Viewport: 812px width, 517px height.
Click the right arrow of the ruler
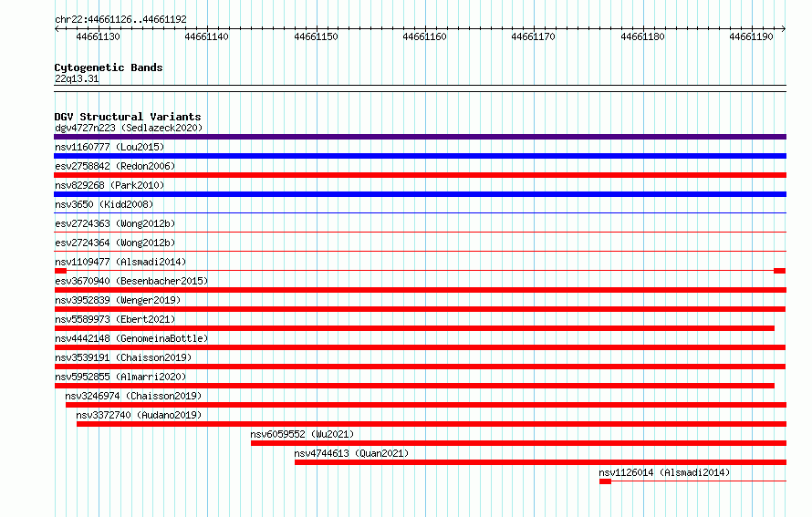tap(784, 28)
